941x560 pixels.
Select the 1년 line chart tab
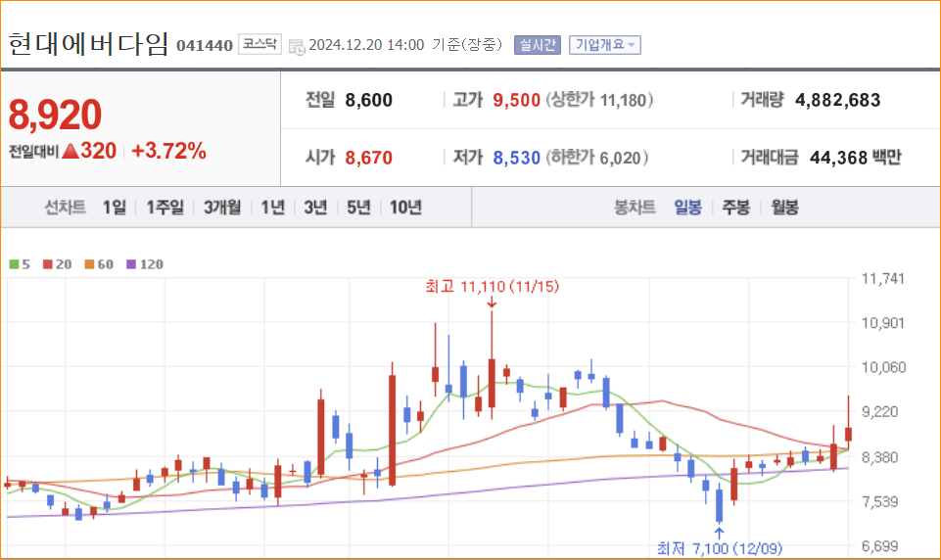tap(272, 208)
